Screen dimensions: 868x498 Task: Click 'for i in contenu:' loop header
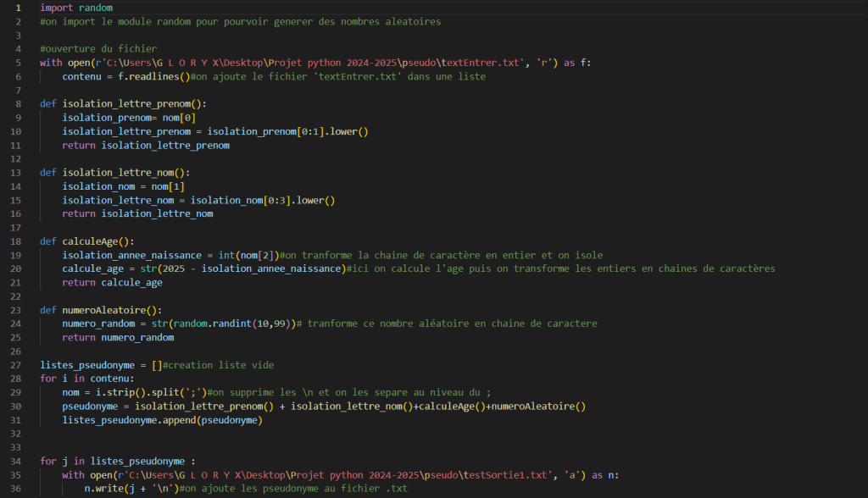[86, 379]
